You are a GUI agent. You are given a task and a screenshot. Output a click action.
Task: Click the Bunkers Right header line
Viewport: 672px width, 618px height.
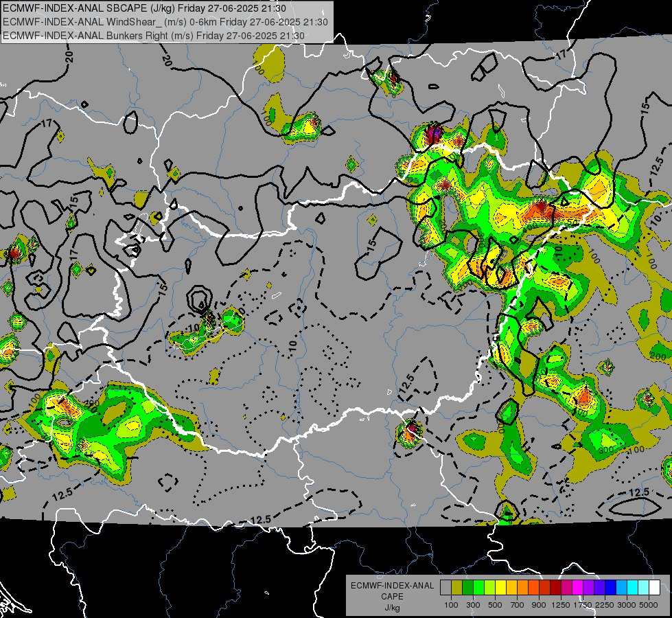click(x=154, y=36)
